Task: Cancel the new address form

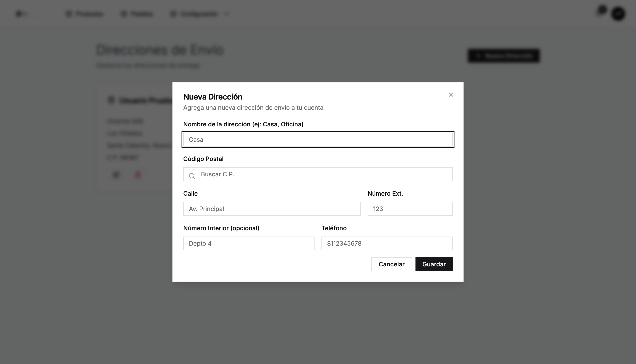Action: coord(391,264)
